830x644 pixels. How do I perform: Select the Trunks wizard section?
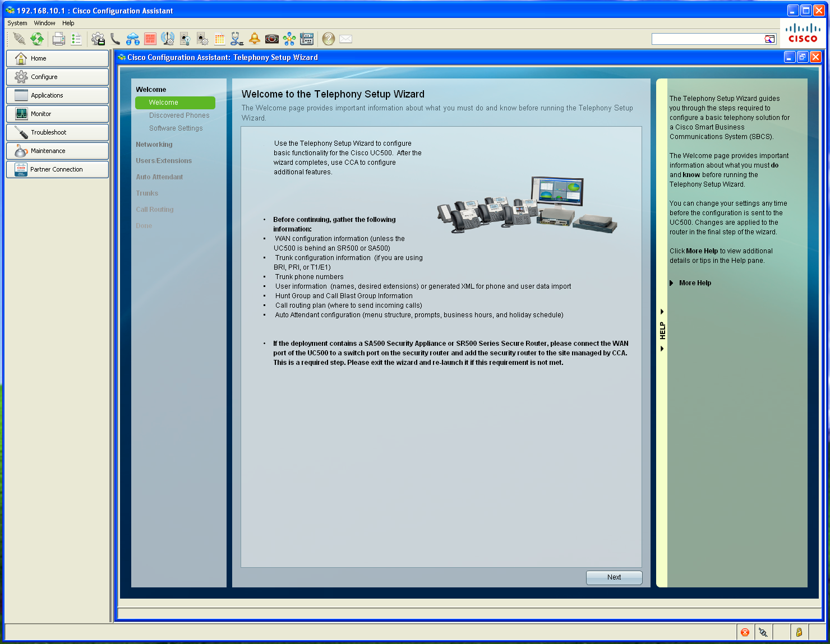click(x=147, y=193)
